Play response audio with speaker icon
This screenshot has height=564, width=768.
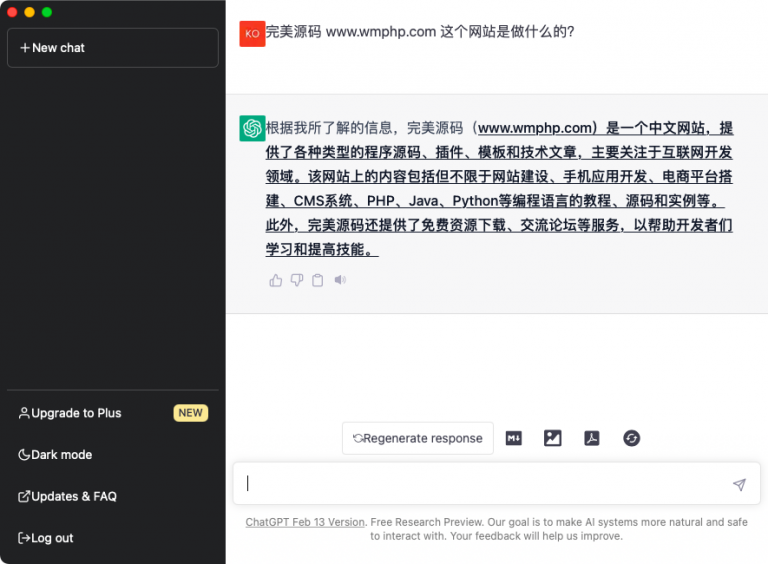pos(340,281)
